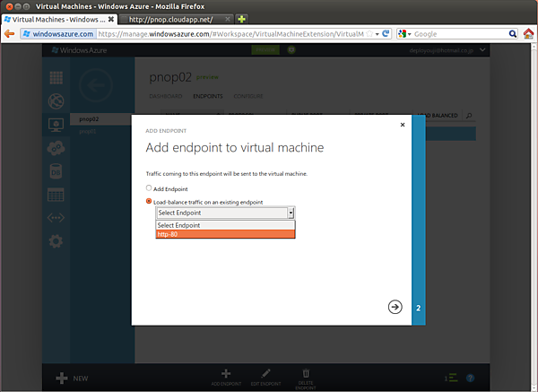This screenshot has height=392, width=538.
Task: Click the Firefox reload button
Action: point(386,34)
